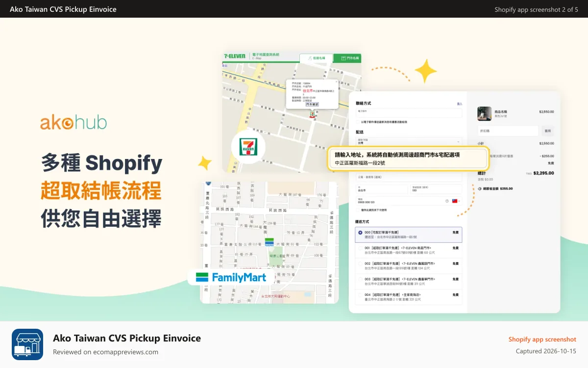This screenshot has width=588, height=368.
Task: Select shipping option 004 全家南海店
Action: click(x=409, y=297)
